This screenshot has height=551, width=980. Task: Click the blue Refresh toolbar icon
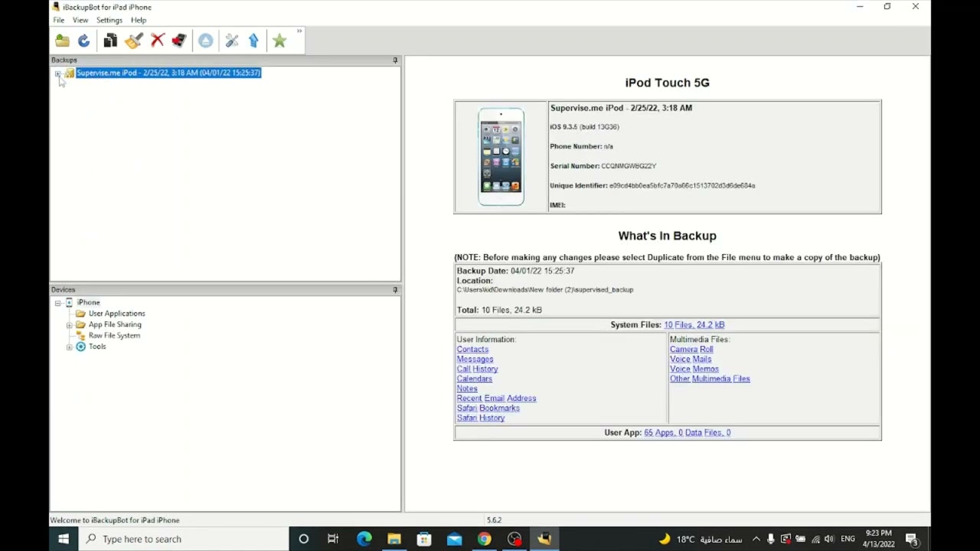coord(83,41)
